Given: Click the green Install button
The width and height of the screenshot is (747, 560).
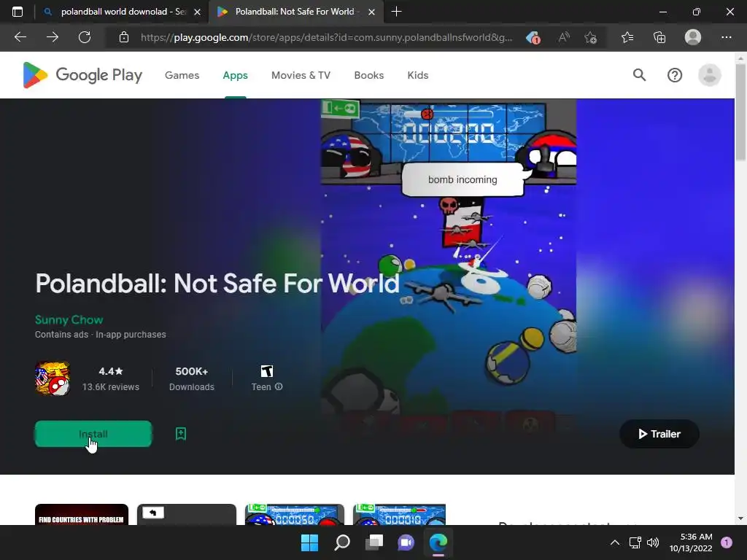Looking at the screenshot, I should click(93, 434).
